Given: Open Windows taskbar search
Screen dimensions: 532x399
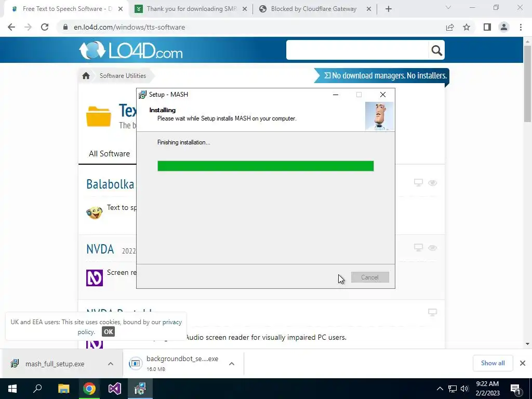Looking at the screenshot, I should pos(37,389).
